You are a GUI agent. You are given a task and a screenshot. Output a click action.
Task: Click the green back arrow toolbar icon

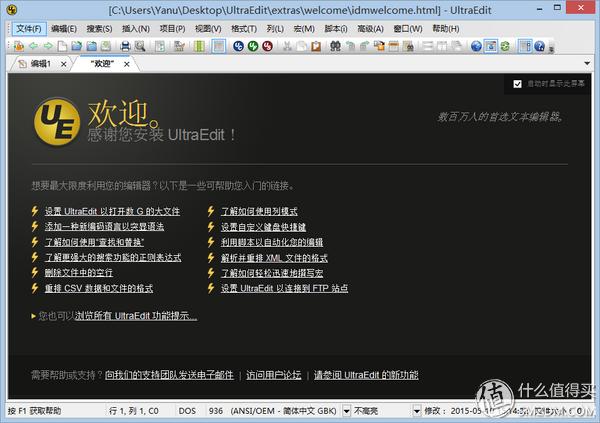click(x=33, y=46)
